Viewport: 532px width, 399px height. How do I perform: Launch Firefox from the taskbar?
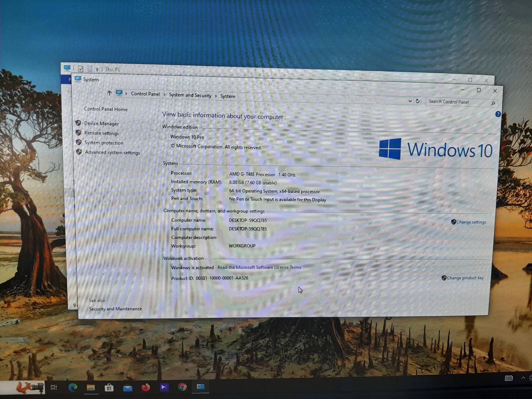pos(146,387)
